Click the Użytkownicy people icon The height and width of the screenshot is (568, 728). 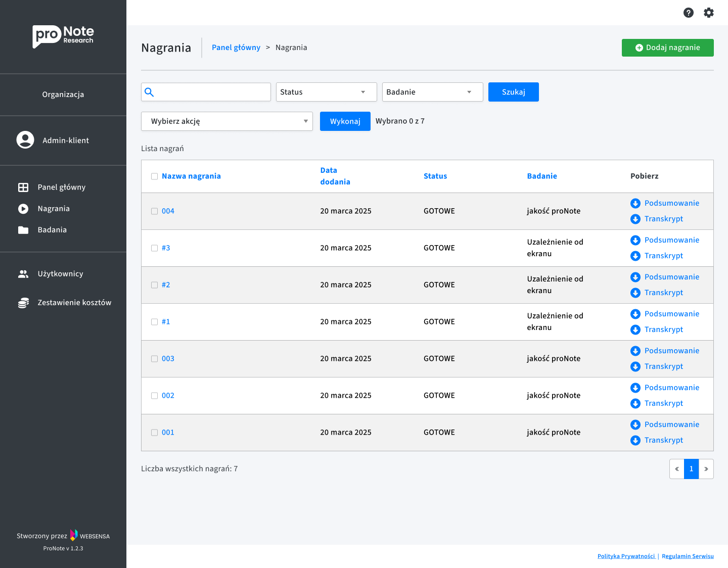[23, 274]
